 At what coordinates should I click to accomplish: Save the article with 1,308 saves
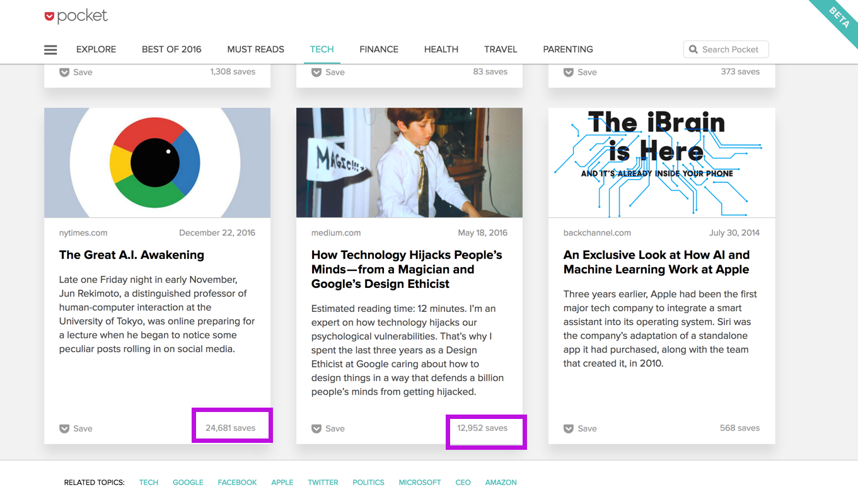coord(76,72)
